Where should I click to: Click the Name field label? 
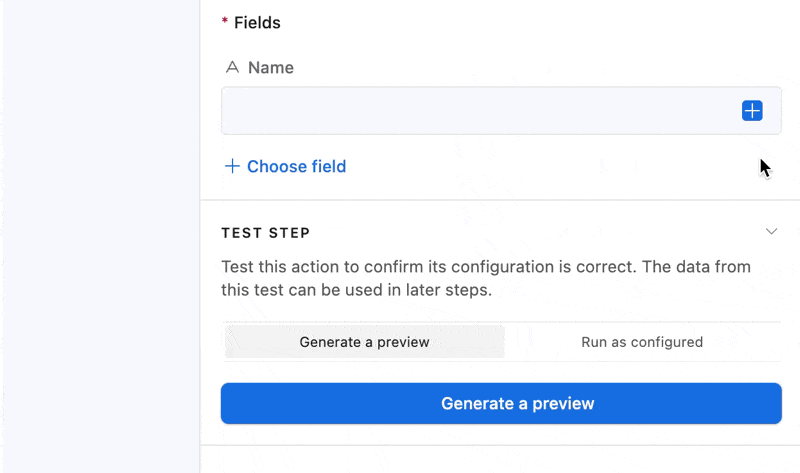pos(271,68)
